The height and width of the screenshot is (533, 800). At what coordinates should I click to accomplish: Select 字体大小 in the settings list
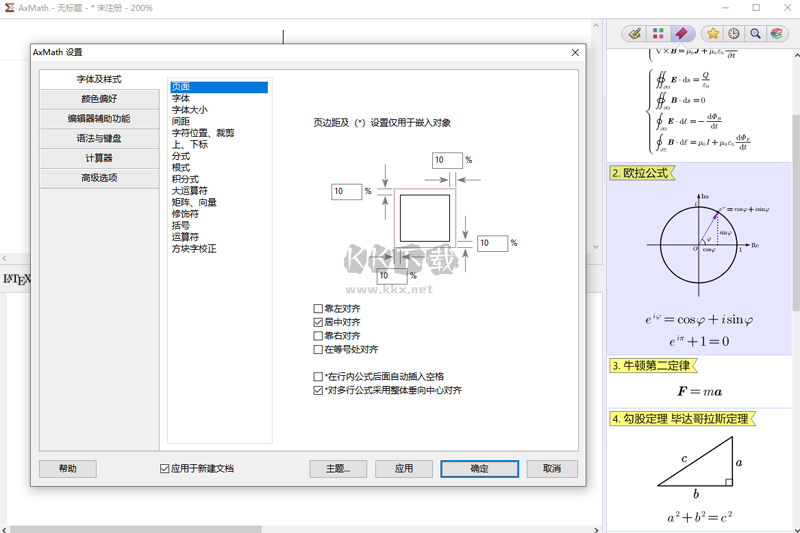[x=189, y=110]
